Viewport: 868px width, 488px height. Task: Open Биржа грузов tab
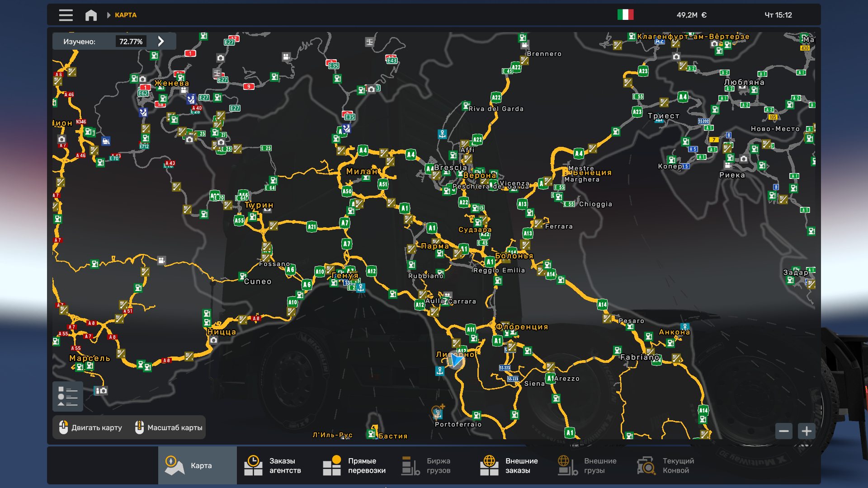tap(433, 465)
